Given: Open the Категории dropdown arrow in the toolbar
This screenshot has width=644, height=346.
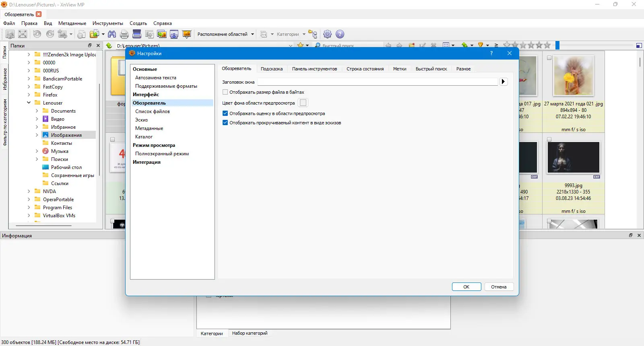Looking at the screenshot, I should pos(304,34).
